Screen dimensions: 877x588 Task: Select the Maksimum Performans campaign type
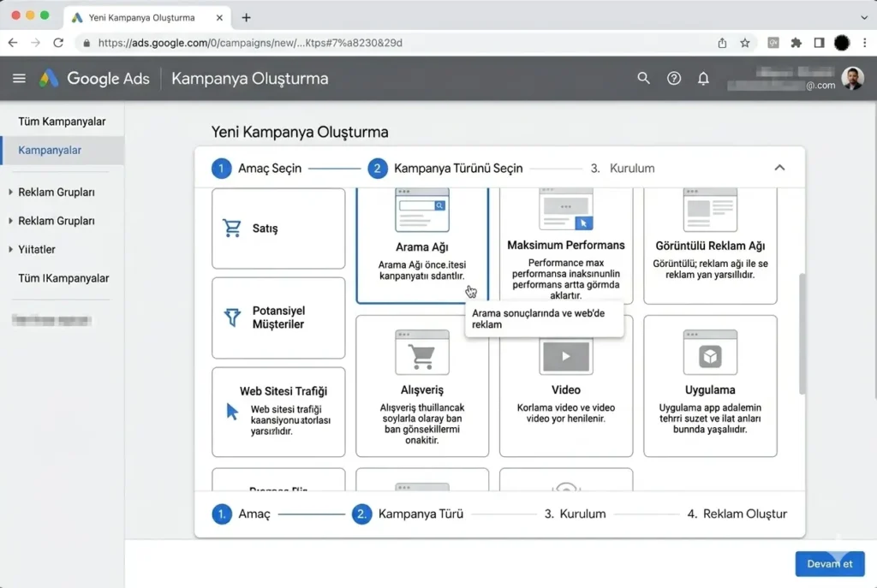pyautogui.click(x=565, y=244)
